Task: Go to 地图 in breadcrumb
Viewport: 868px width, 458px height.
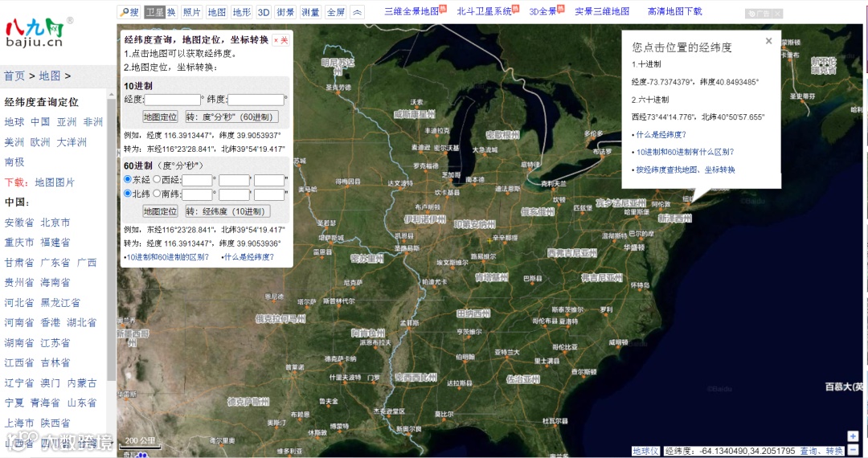Action: [x=49, y=76]
